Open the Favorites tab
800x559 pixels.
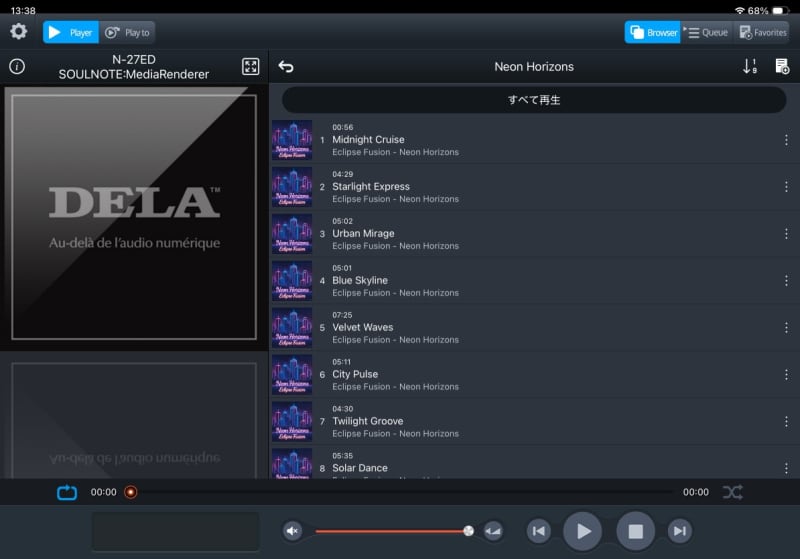coord(762,32)
